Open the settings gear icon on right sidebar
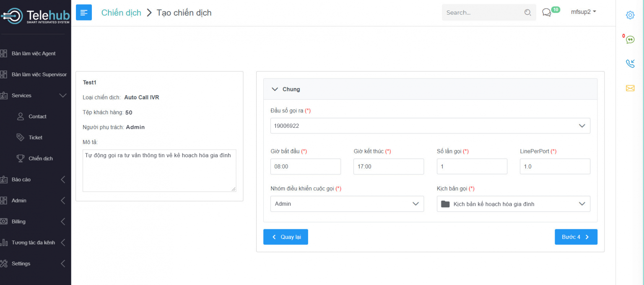644x285 pixels. tap(630, 15)
